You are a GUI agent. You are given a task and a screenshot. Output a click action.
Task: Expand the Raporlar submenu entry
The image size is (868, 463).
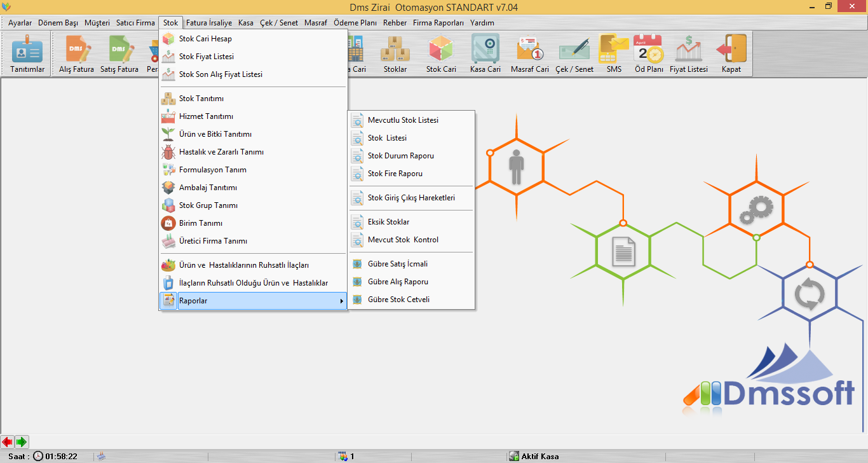tap(253, 301)
